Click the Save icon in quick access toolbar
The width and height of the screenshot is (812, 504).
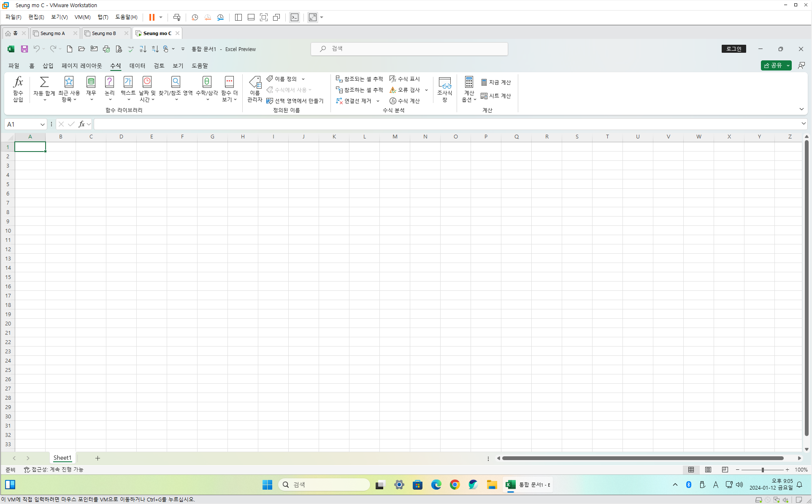[24, 49]
